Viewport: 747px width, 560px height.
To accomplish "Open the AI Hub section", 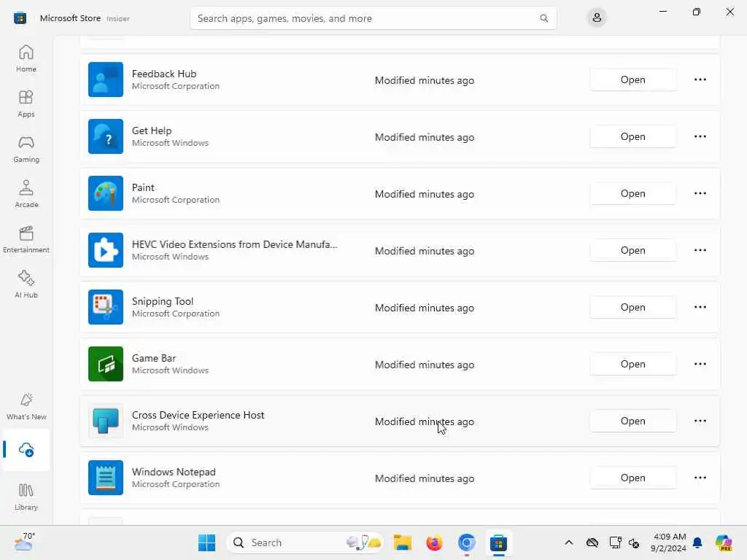I will [x=26, y=285].
